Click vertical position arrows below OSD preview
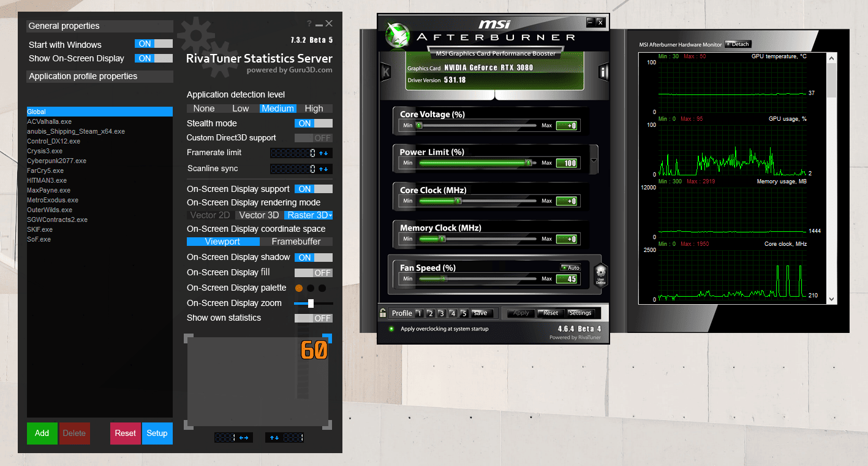This screenshot has width=868, height=466. click(274, 437)
